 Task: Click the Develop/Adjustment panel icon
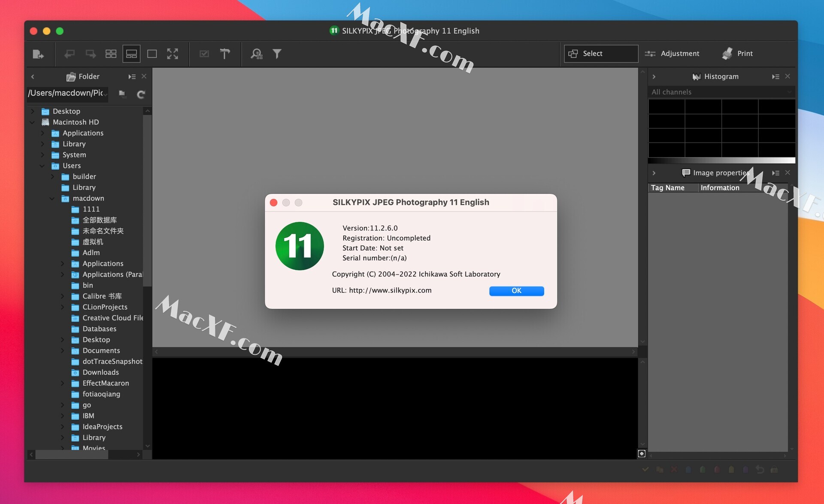pyautogui.click(x=673, y=54)
